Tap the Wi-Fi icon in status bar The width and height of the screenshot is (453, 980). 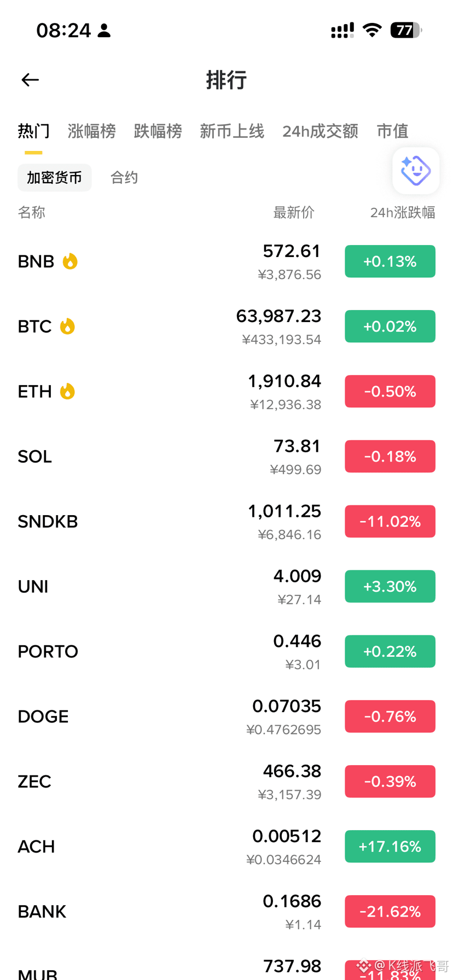pyautogui.click(x=372, y=30)
